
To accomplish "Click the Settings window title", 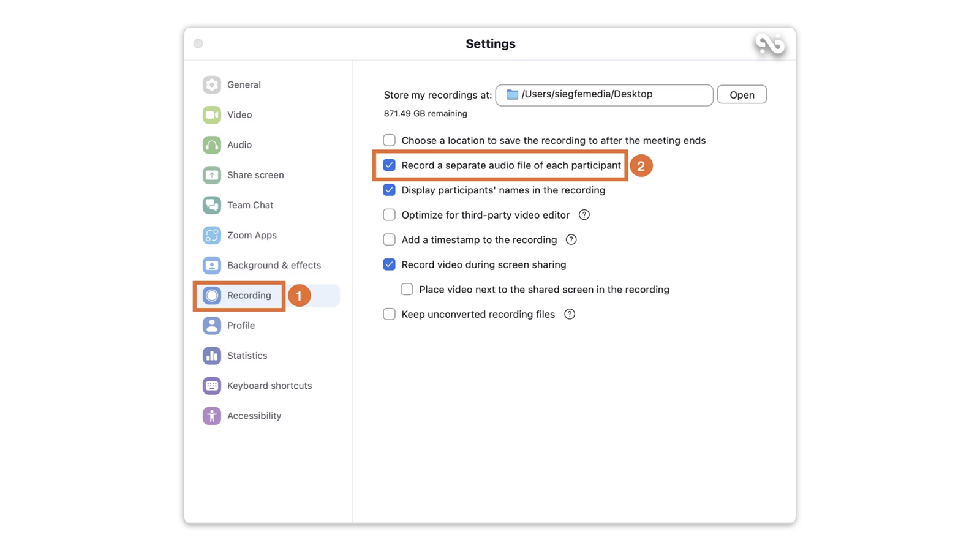I will (491, 43).
